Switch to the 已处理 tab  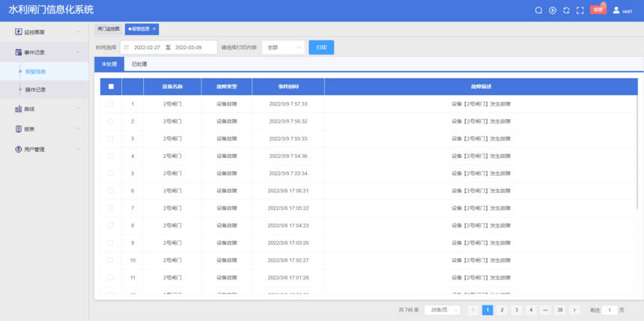[139, 64]
